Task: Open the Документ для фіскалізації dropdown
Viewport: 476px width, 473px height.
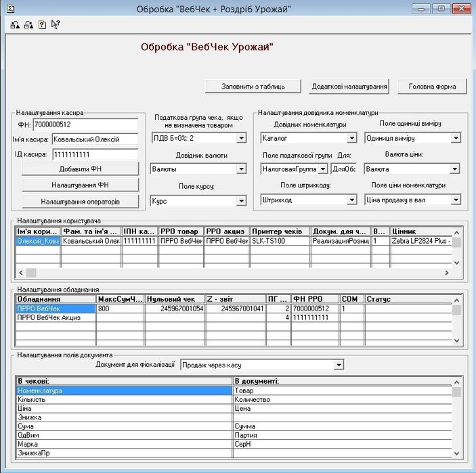Action: tap(339, 365)
